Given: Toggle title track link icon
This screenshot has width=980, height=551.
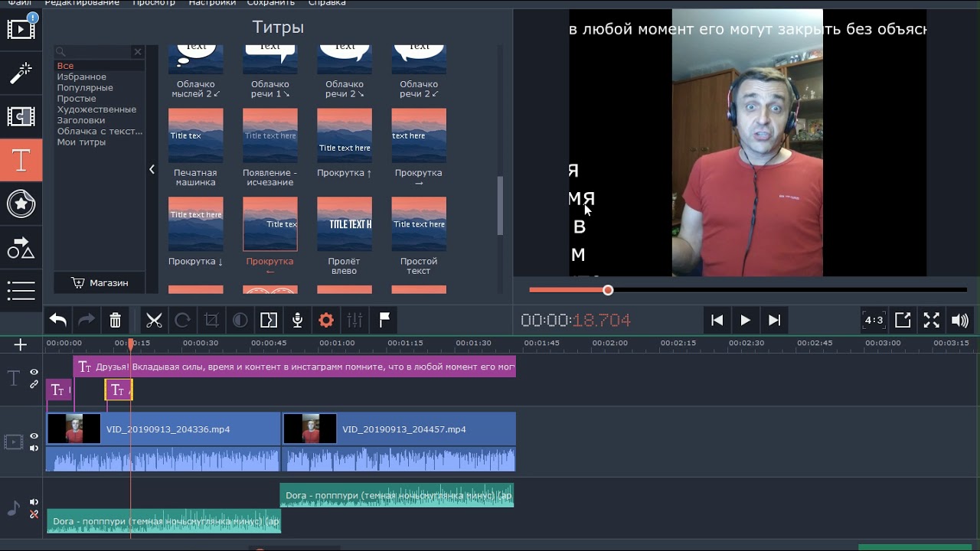Looking at the screenshot, I should 34,384.
